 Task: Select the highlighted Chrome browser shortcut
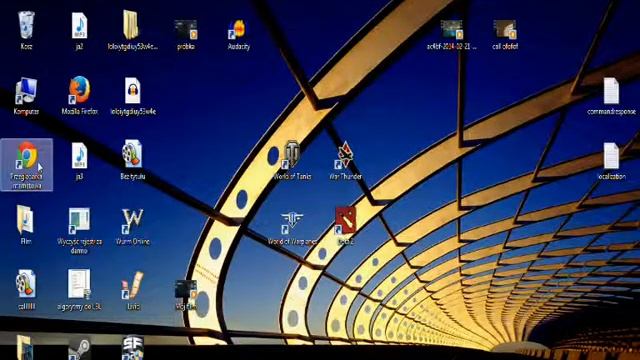(x=27, y=165)
